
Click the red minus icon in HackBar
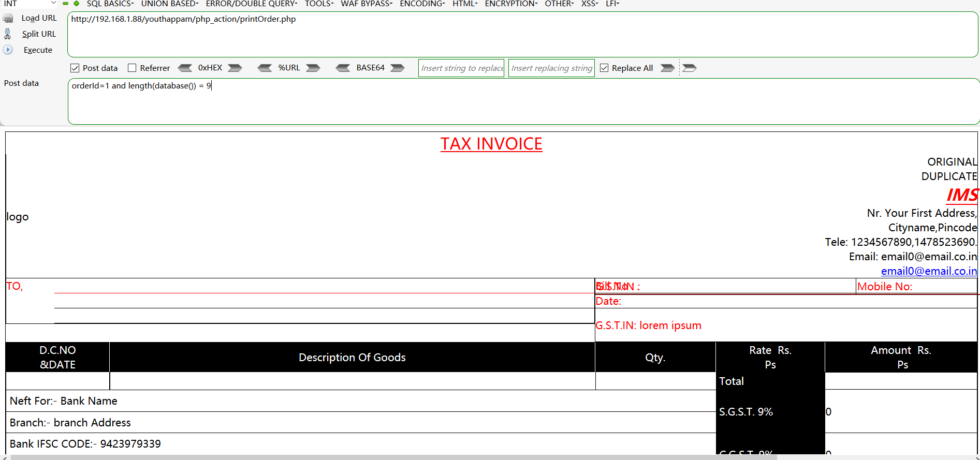66,4
